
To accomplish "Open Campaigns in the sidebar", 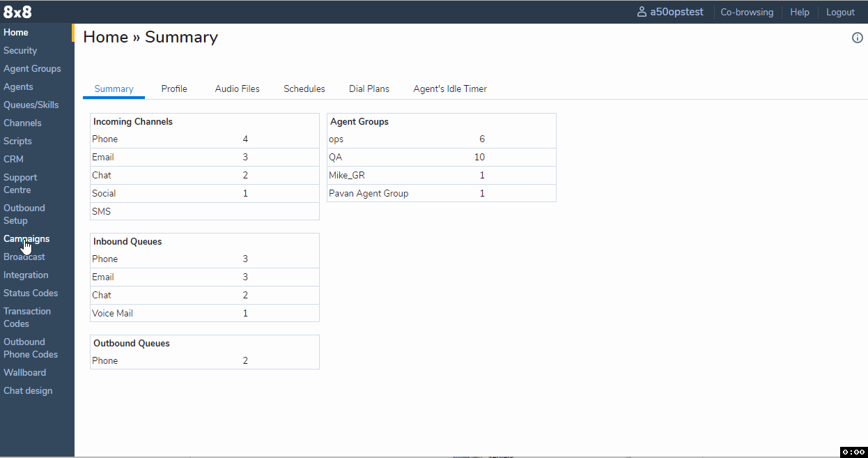I will point(26,238).
